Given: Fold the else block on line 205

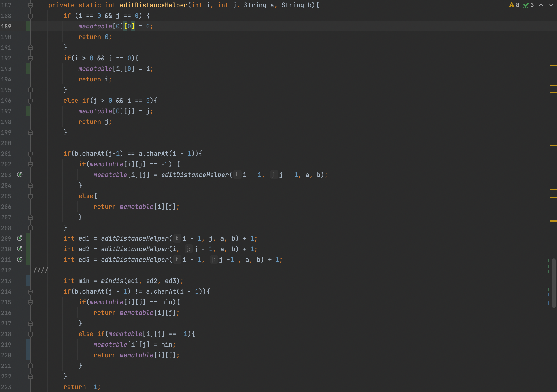Looking at the screenshot, I should click(x=30, y=196).
